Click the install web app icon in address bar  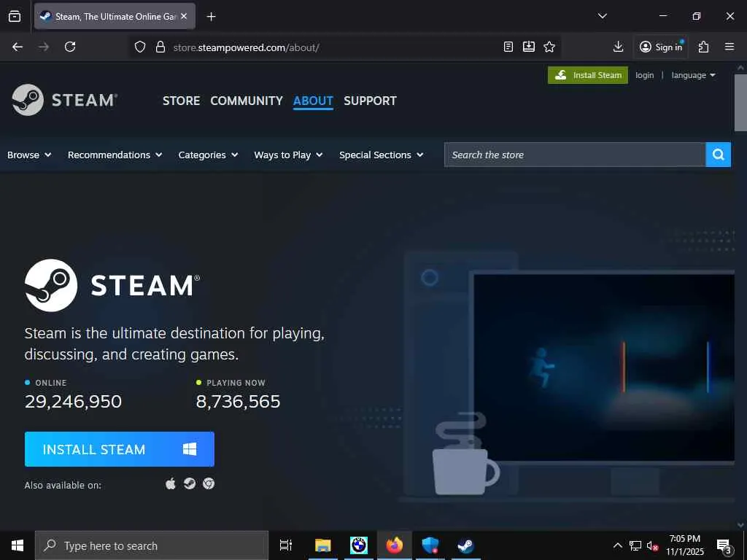(x=529, y=47)
